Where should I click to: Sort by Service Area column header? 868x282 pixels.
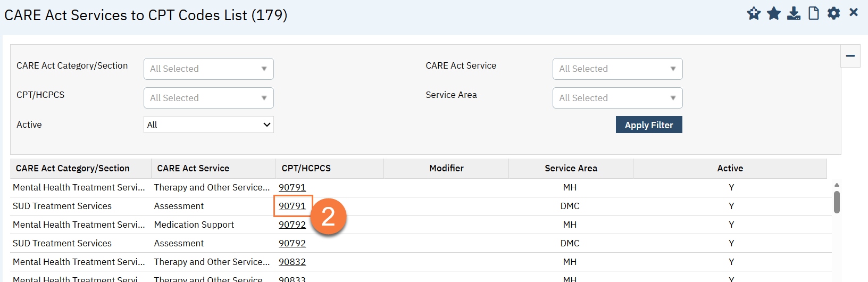[x=571, y=168]
